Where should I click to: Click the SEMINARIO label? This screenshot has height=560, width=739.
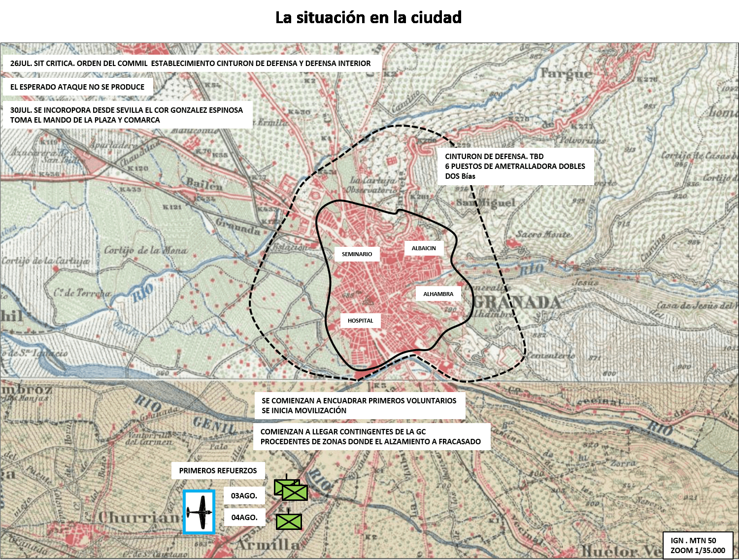click(x=357, y=254)
